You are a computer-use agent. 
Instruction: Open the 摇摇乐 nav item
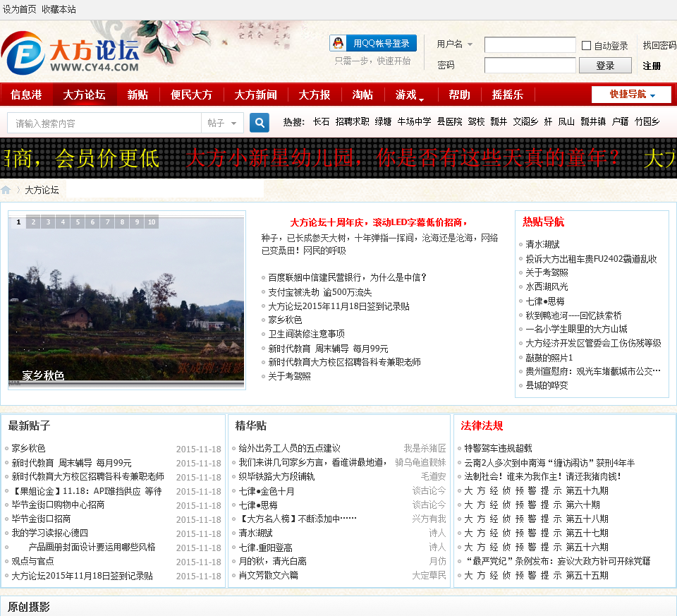coord(507,95)
